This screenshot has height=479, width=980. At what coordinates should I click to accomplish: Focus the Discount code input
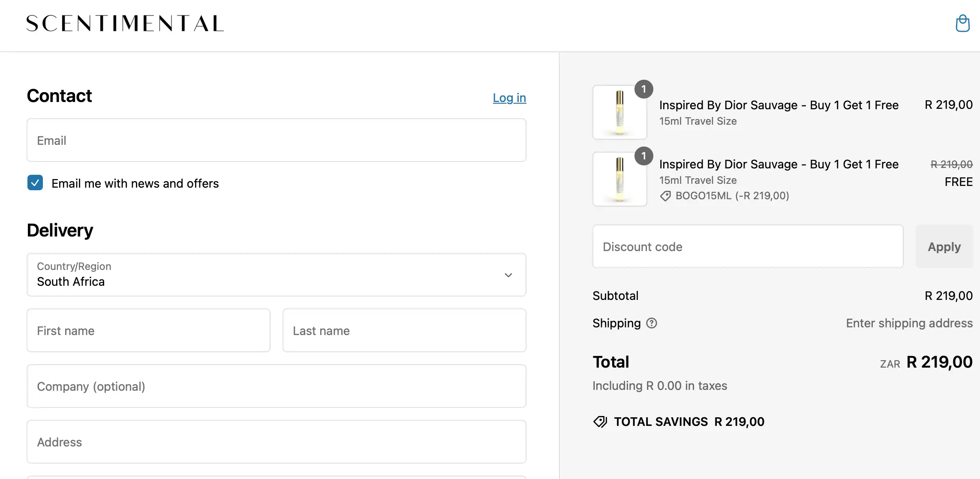(747, 247)
